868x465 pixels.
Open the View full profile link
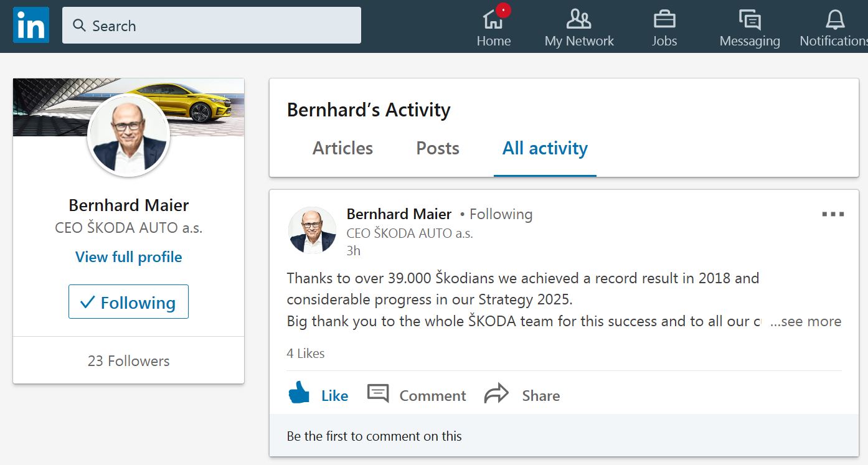129,257
